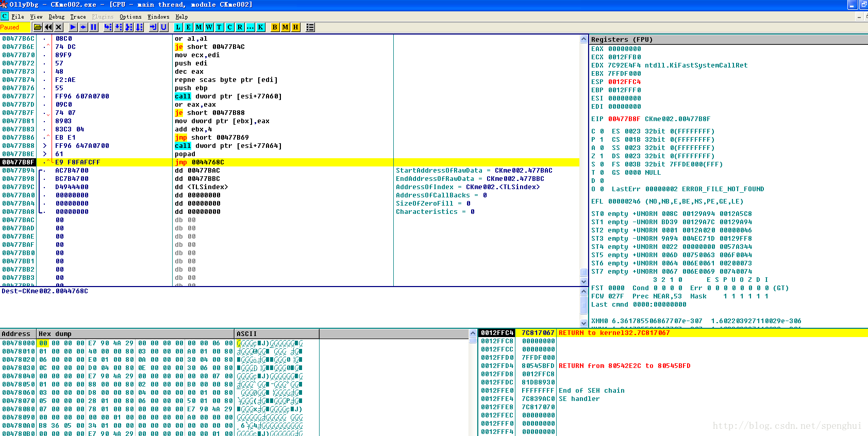This screenshot has width=868, height=436.
Task: Open appearance options list icon
Action: (x=310, y=27)
